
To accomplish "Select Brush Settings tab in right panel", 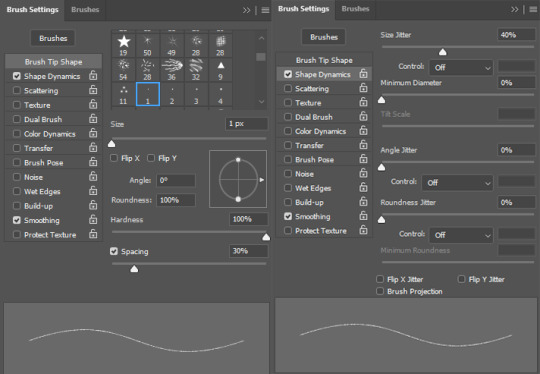I will [303, 9].
